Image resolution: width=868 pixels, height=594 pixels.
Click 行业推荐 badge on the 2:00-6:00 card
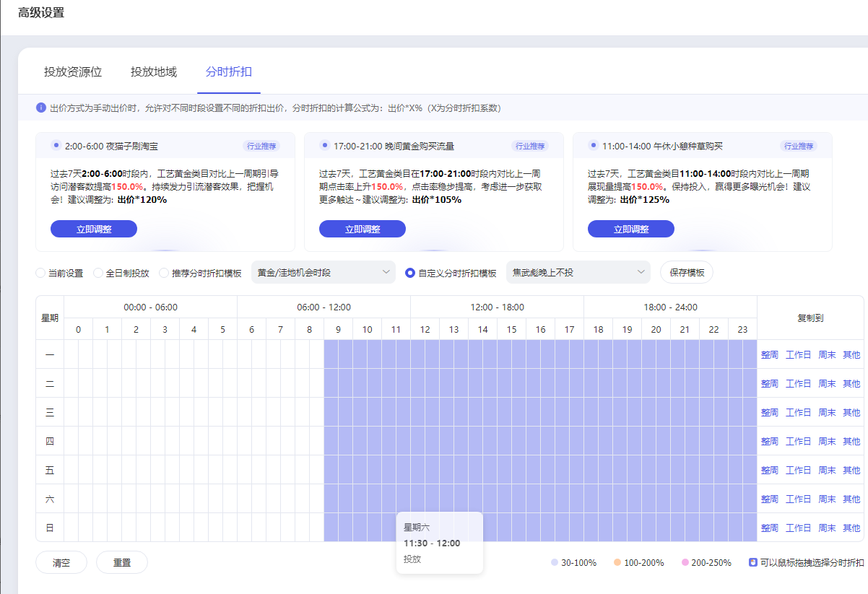pos(261,146)
